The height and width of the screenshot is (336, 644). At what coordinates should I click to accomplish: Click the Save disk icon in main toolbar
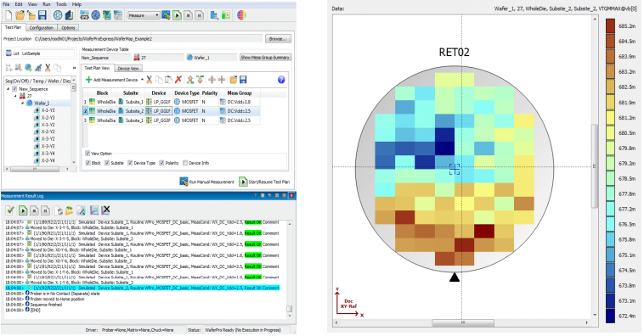[x=42, y=15]
